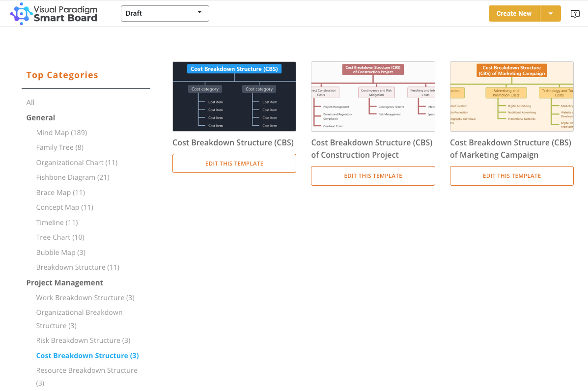Click the Cost Breakdown Structure (CBS) thumbnail
588x391 pixels.
pyautogui.click(x=234, y=96)
